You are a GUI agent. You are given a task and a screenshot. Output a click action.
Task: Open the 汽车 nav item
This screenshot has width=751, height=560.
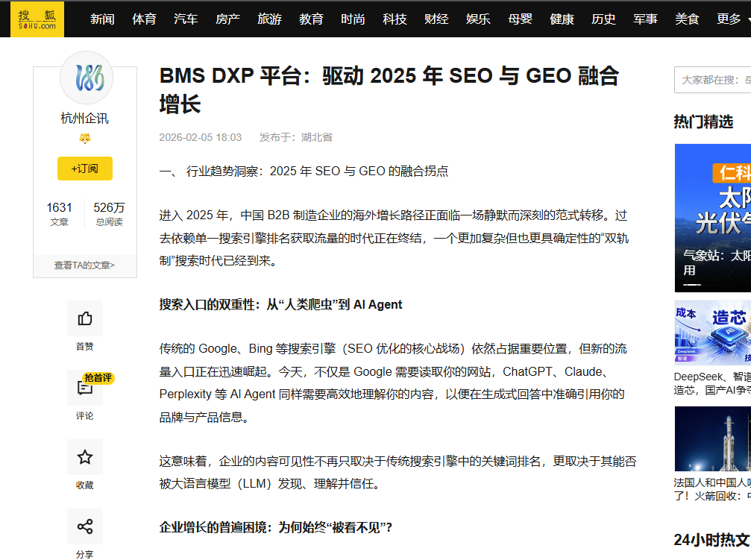pyautogui.click(x=186, y=19)
